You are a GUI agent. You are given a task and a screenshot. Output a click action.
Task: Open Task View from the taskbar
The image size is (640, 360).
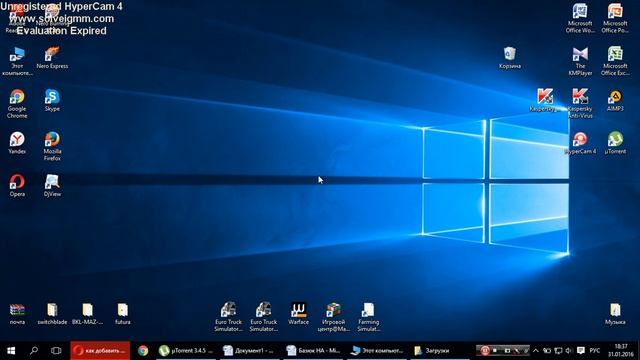point(56,351)
